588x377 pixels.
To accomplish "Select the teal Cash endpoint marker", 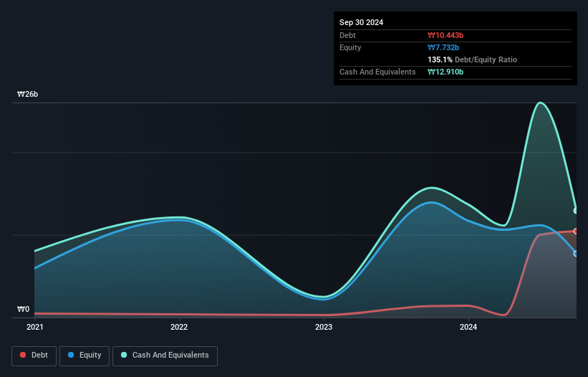I will pyautogui.click(x=576, y=211).
